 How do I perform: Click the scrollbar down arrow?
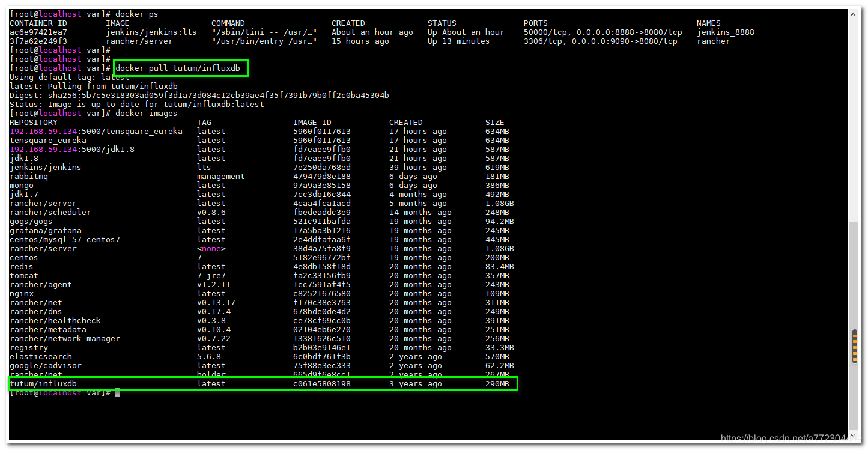click(x=854, y=437)
